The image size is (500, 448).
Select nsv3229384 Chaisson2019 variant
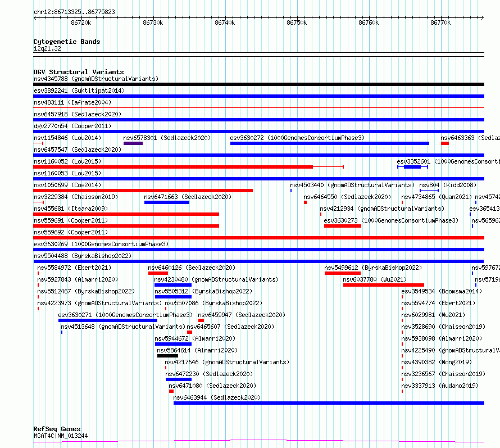76,197
